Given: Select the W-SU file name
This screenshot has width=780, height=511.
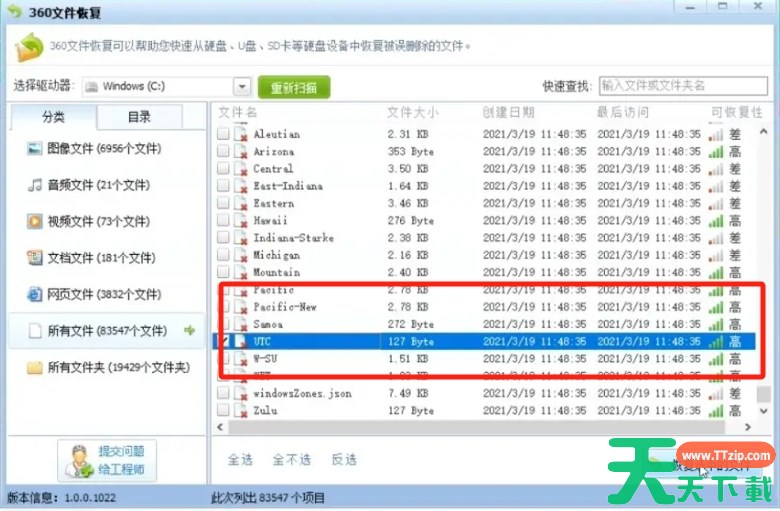Looking at the screenshot, I should (x=265, y=358).
